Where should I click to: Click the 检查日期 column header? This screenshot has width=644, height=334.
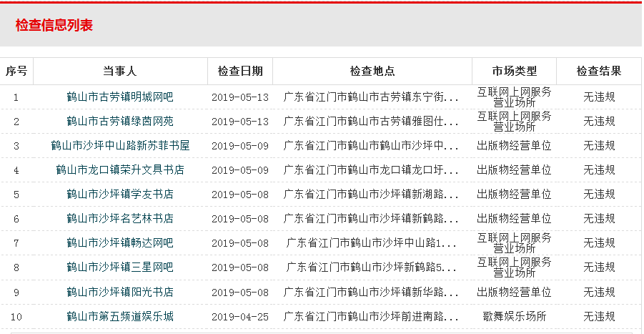pyautogui.click(x=240, y=72)
